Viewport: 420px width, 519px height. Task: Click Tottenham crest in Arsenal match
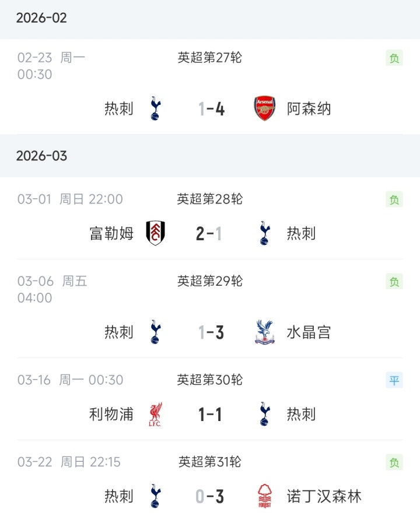(x=155, y=108)
